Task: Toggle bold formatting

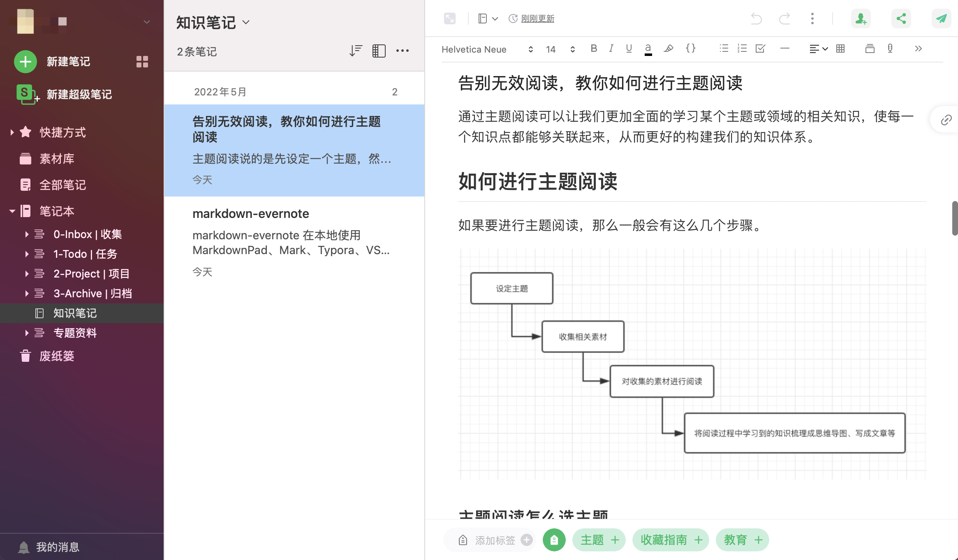Action: tap(594, 49)
